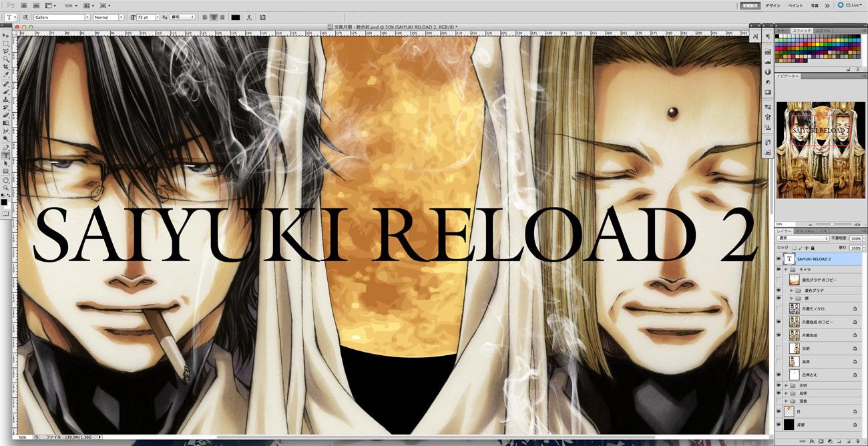Hide the 白押さえ layer

(779, 375)
